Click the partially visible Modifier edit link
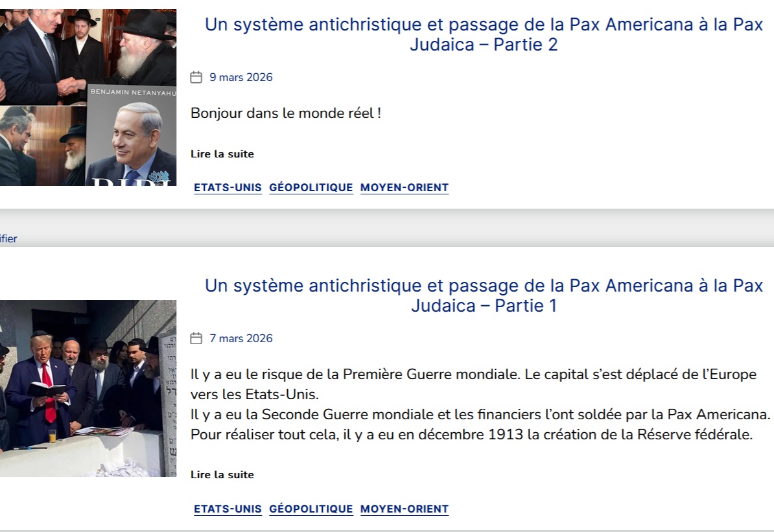774x532 pixels. (8, 239)
